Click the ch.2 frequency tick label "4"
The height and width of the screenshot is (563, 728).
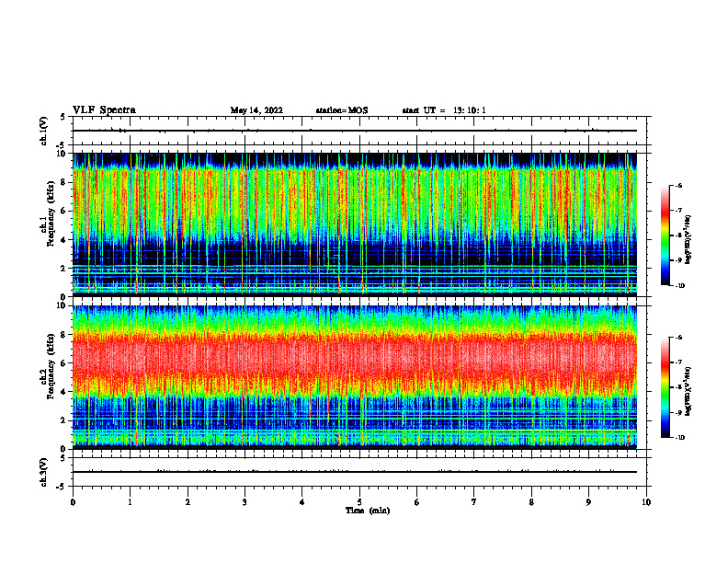63,392
